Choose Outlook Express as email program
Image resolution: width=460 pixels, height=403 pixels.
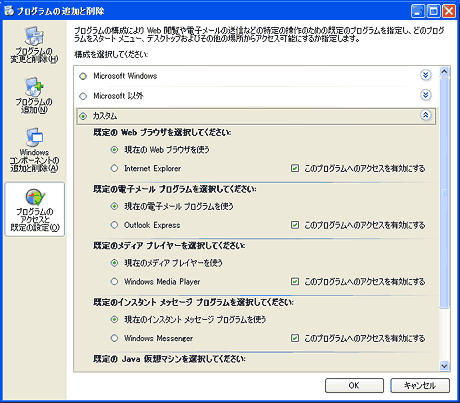click(114, 225)
